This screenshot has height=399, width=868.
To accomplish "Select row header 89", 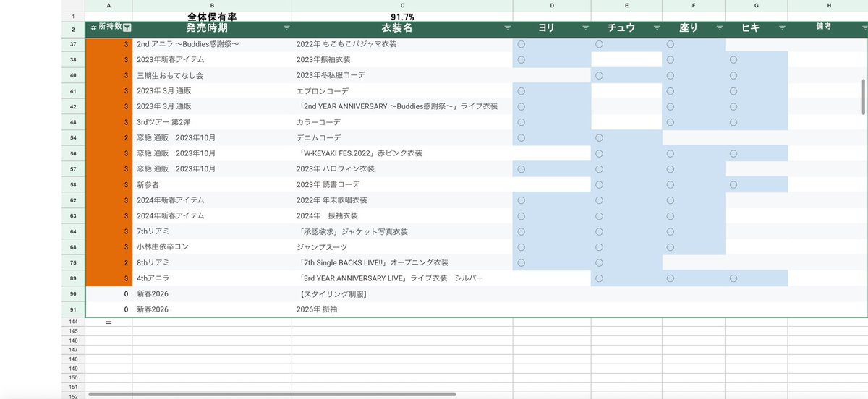I will [x=73, y=278].
